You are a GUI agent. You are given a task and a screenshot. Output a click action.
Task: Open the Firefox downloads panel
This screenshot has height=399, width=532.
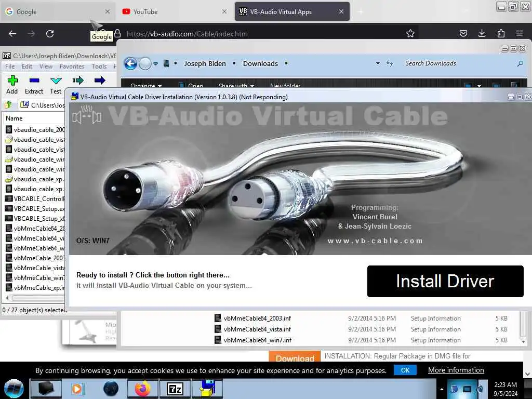[482, 33]
